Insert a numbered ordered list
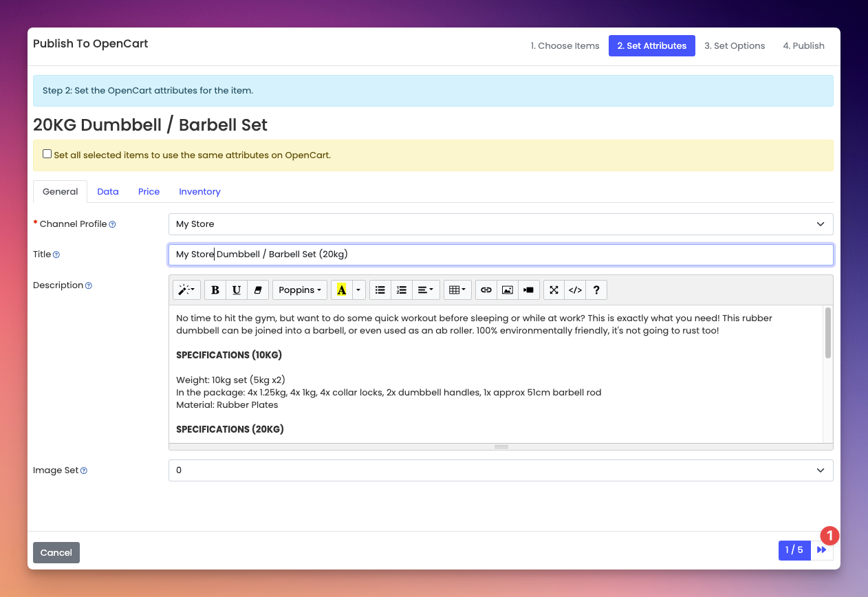Image resolution: width=868 pixels, height=597 pixels. pyautogui.click(x=402, y=290)
